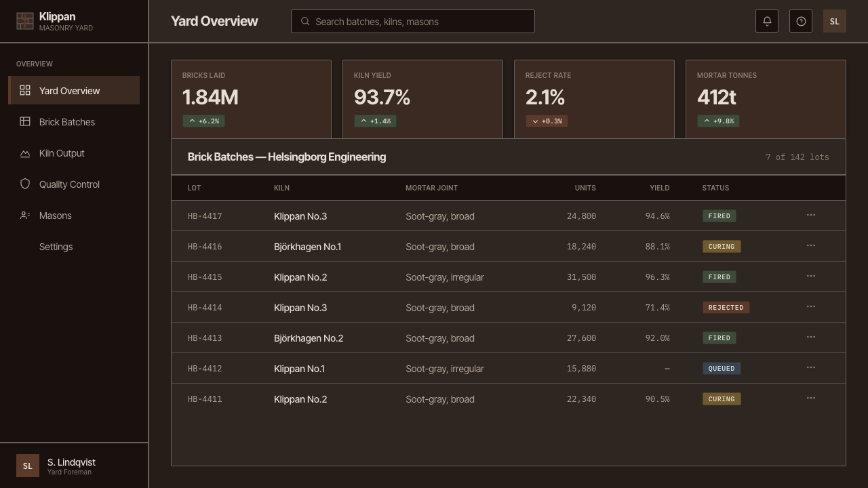
Task: Click the Kiln Output chart icon
Action: [25, 153]
